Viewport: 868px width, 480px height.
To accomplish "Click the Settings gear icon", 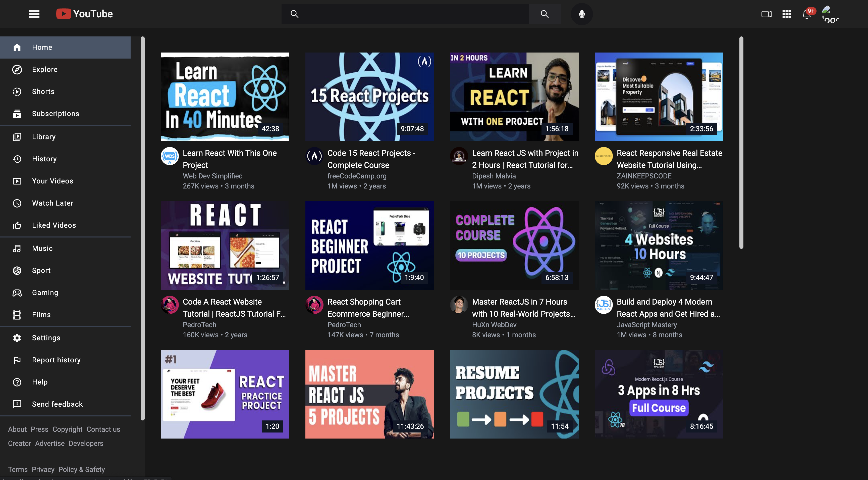I will click(x=17, y=338).
